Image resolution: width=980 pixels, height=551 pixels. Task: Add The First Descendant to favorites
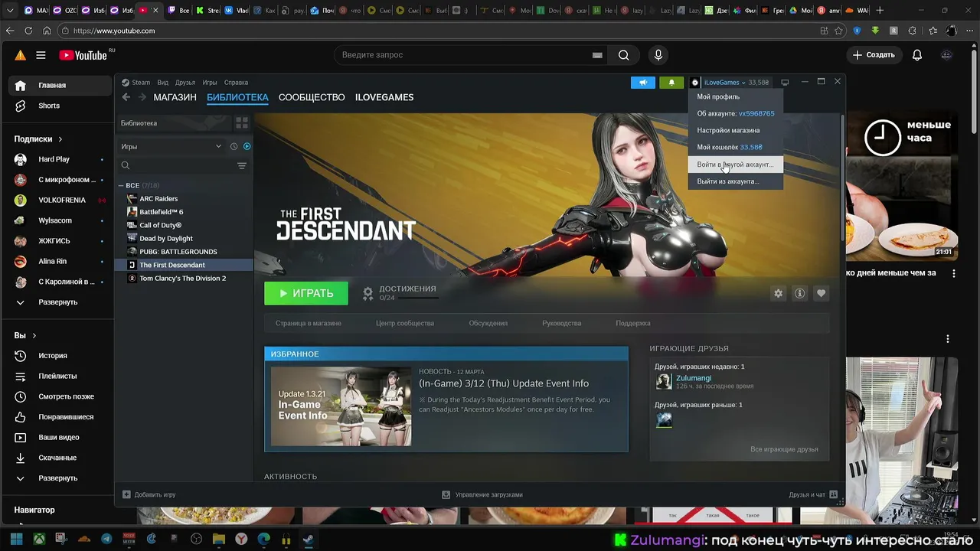[821, 293]
